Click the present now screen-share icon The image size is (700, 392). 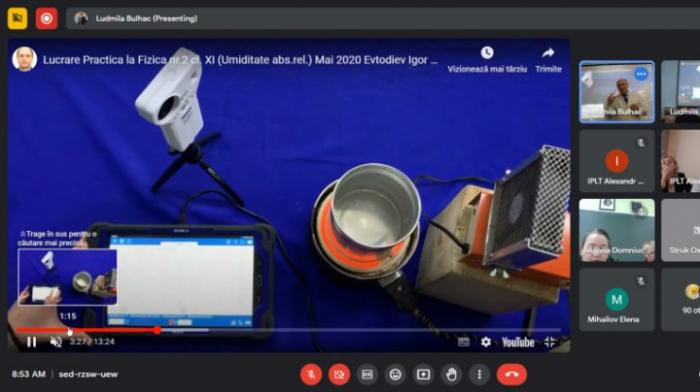(423, 374)
